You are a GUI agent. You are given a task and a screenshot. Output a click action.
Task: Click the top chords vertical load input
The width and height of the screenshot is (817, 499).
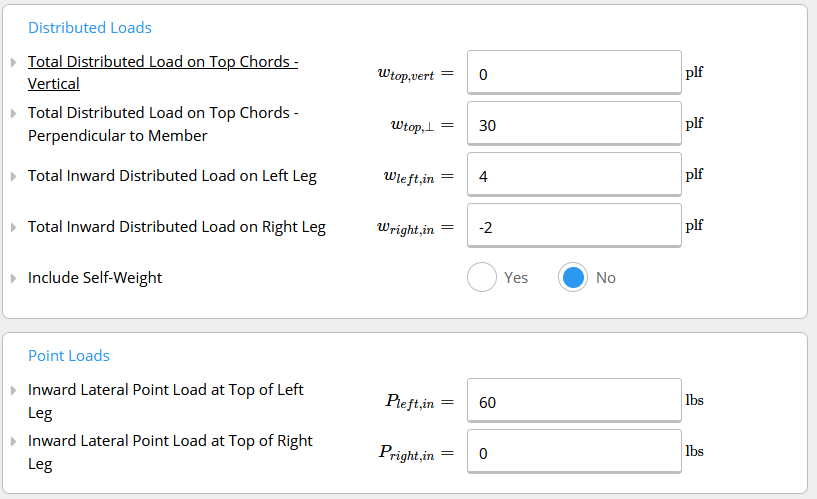(x=573, y=74)
